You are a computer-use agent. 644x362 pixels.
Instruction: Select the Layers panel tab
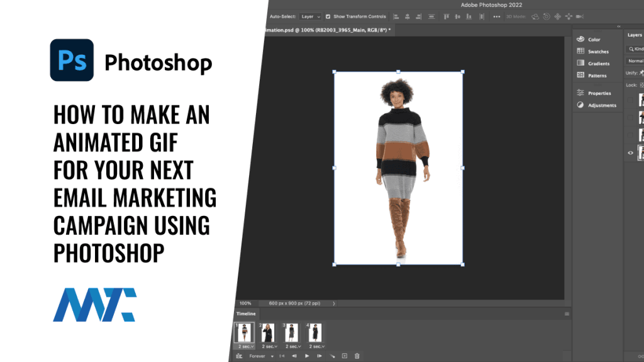(x=634, y=35)
